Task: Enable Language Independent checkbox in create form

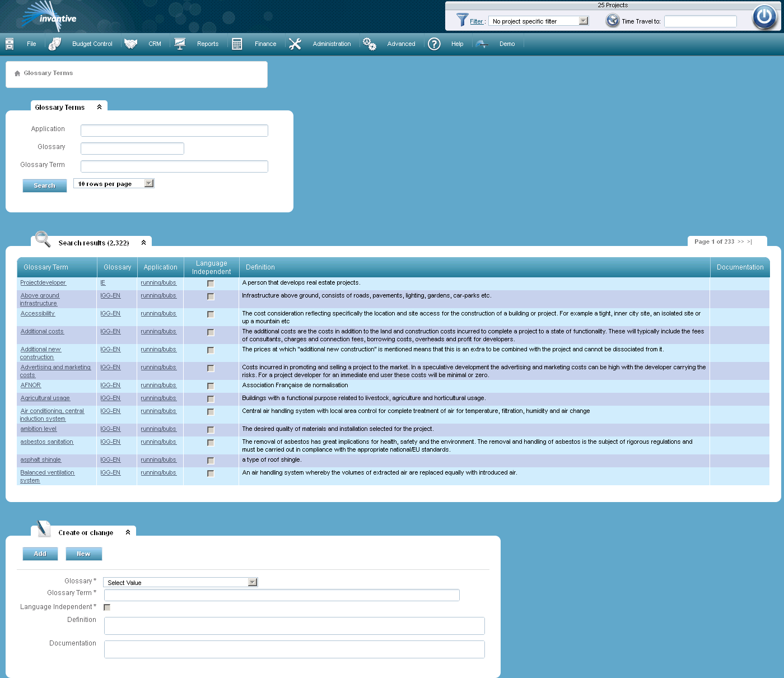Action: point(107,607)
